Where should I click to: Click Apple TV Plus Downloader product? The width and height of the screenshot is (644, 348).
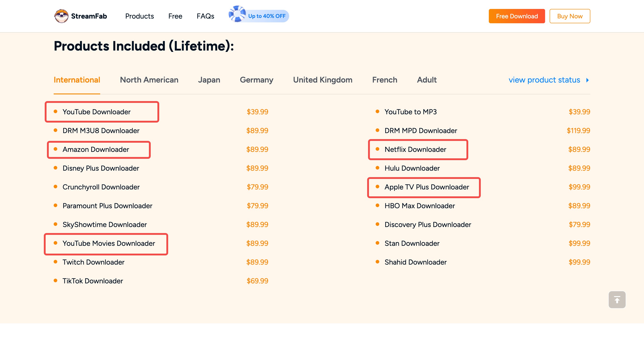coord(427,187)
